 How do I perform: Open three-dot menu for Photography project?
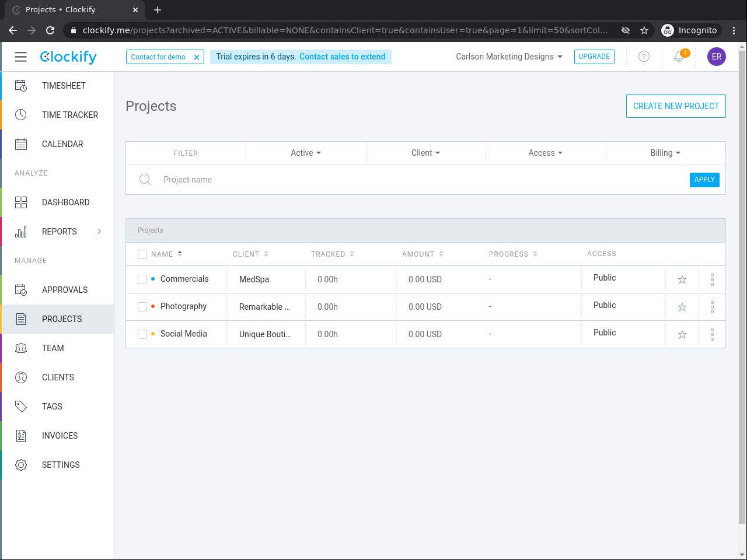tap(712, 307)
